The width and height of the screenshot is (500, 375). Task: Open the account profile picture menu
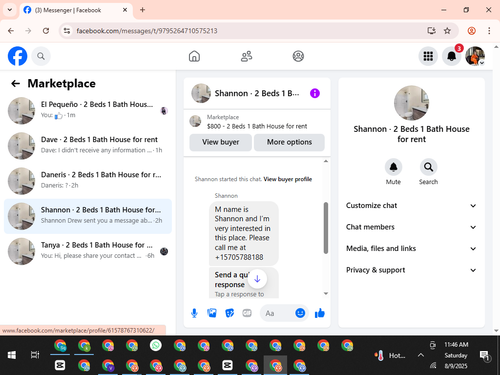[x=475, y=56]
